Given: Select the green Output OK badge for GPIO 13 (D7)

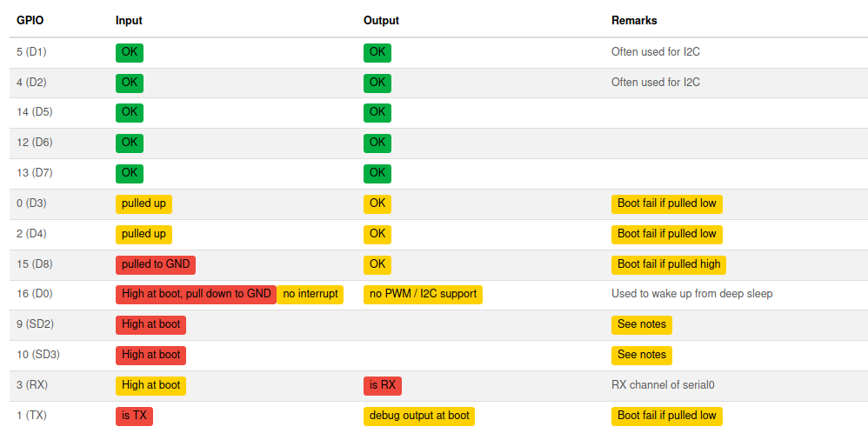Looking at the screenshot, I should point(377,173).
